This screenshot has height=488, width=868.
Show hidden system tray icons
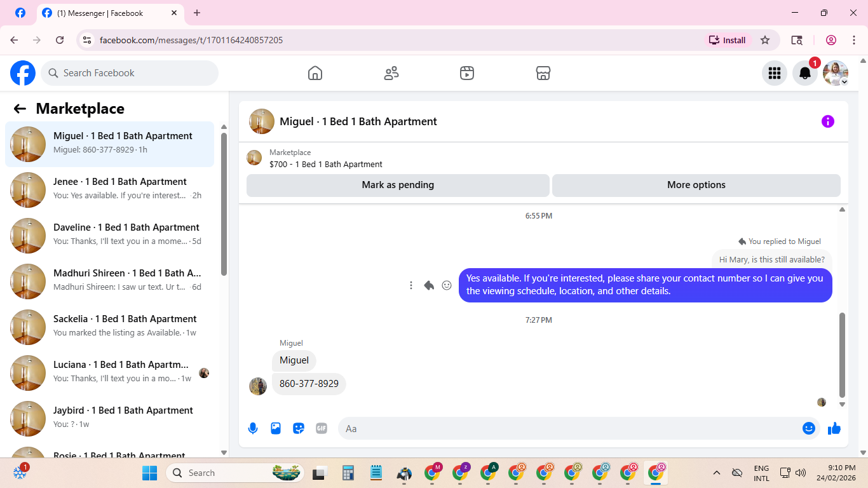[x=717, y=473]
